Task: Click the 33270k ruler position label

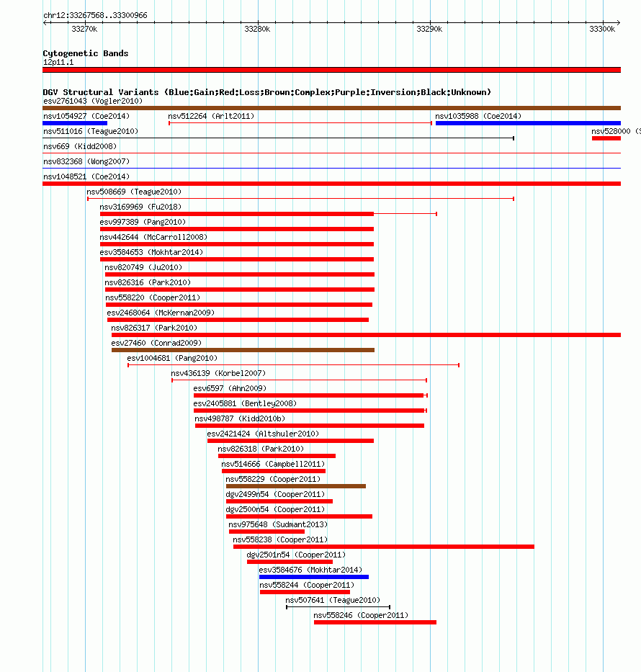Action: pos(84,29)
